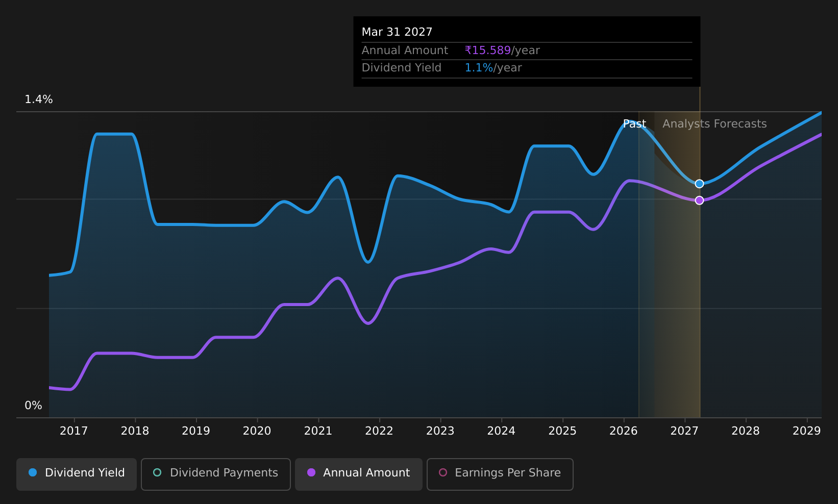Viewport: 838px width, 504px height.
Task: Click the 1.4% y-axis label
Action: (39, 99)
